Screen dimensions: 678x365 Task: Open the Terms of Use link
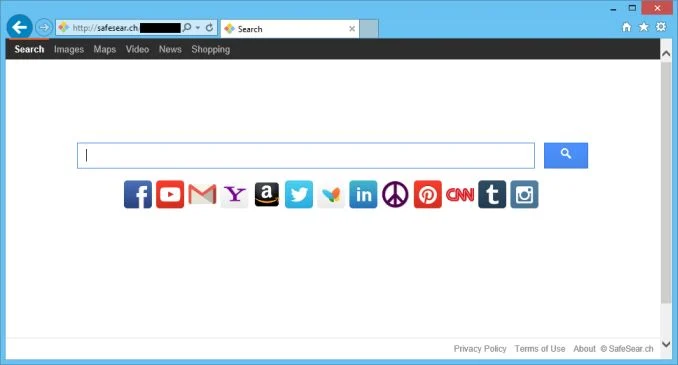click(x=540, y=349)
